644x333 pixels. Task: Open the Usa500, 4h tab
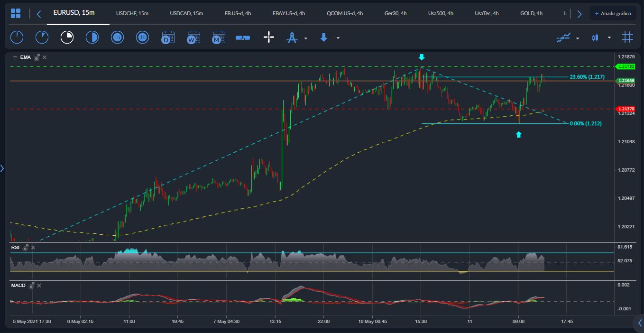[441, 13]
